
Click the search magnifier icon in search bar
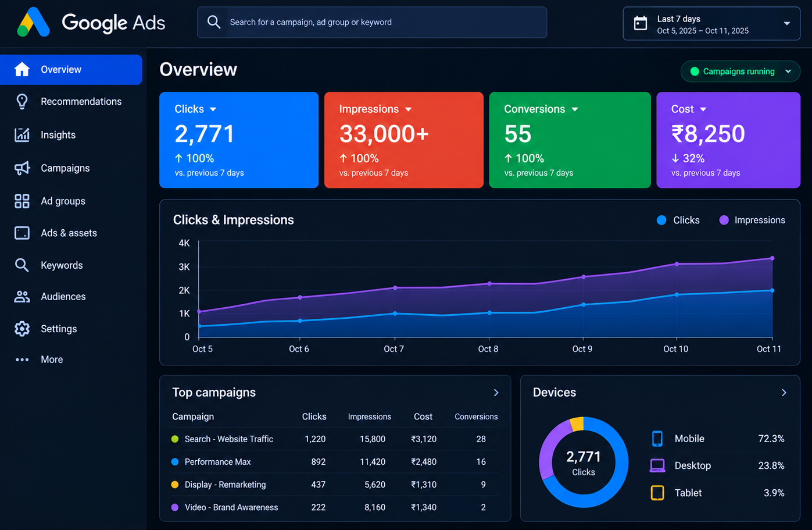click(214, 22)
